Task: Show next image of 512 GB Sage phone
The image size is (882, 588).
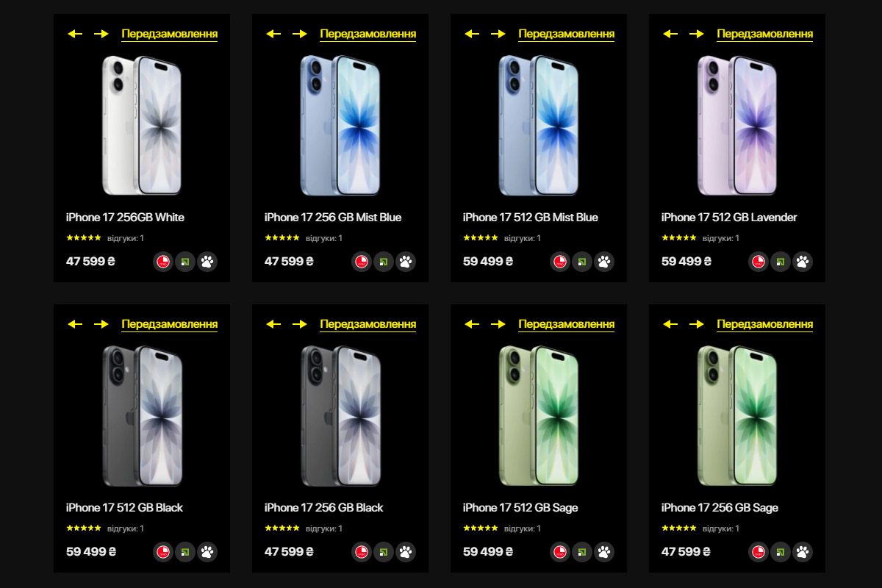Action: click(498, 324)
